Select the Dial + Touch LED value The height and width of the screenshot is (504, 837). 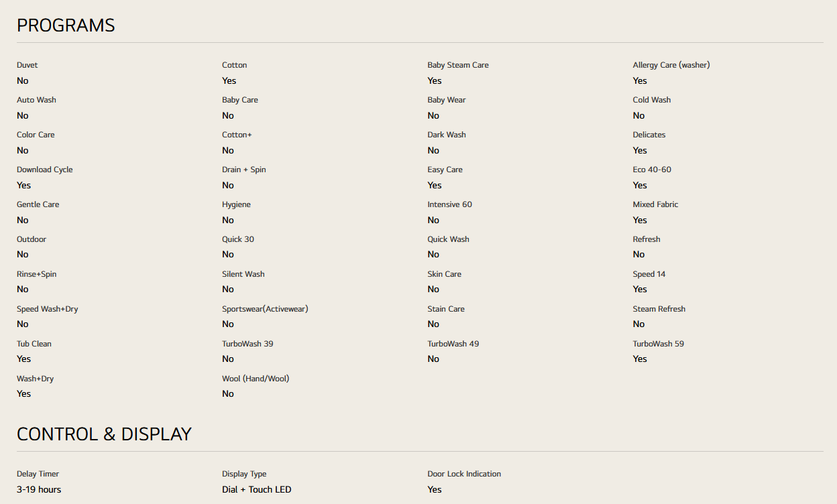point(257,490)
